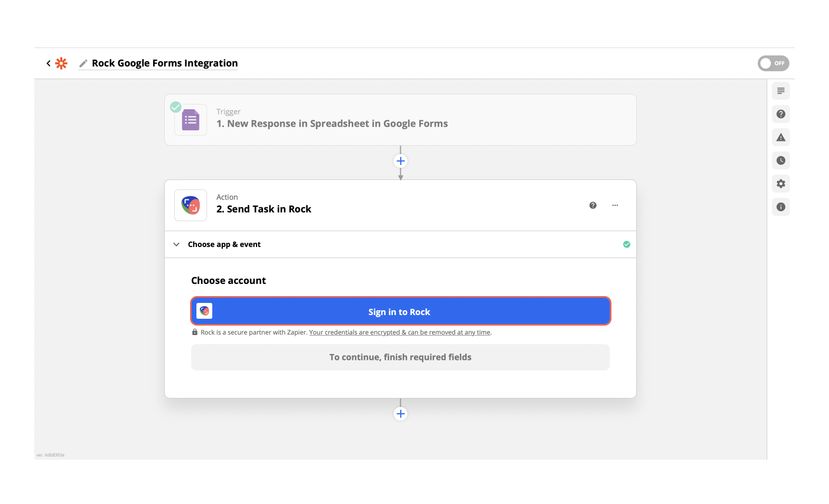The image size is (829, 504).
Task: Add a step after the Rock action
Action: coord(400,414)
